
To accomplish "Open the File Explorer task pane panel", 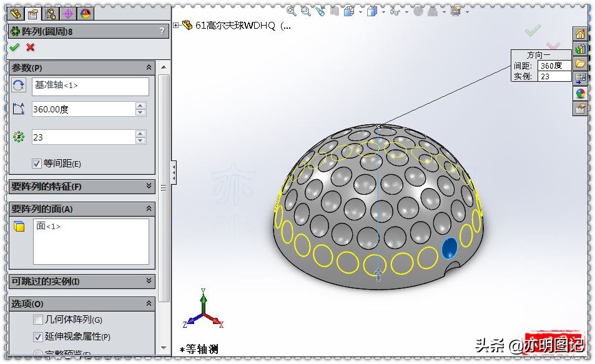I will (581, 62).
